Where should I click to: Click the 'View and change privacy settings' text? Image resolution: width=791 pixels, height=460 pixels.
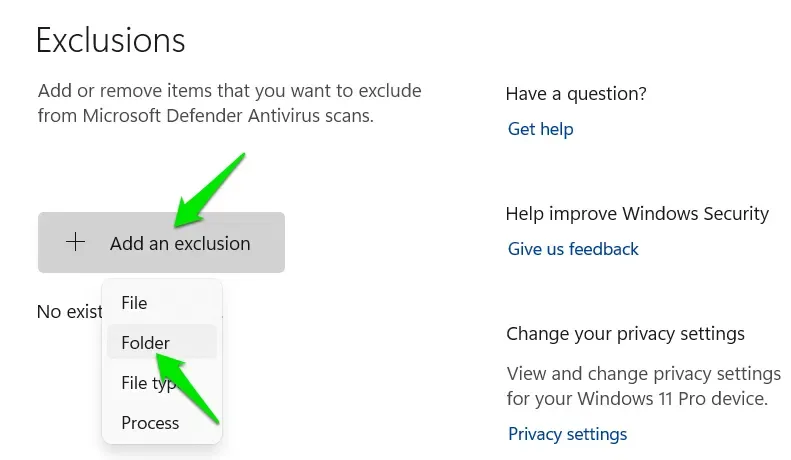[643, 374]
